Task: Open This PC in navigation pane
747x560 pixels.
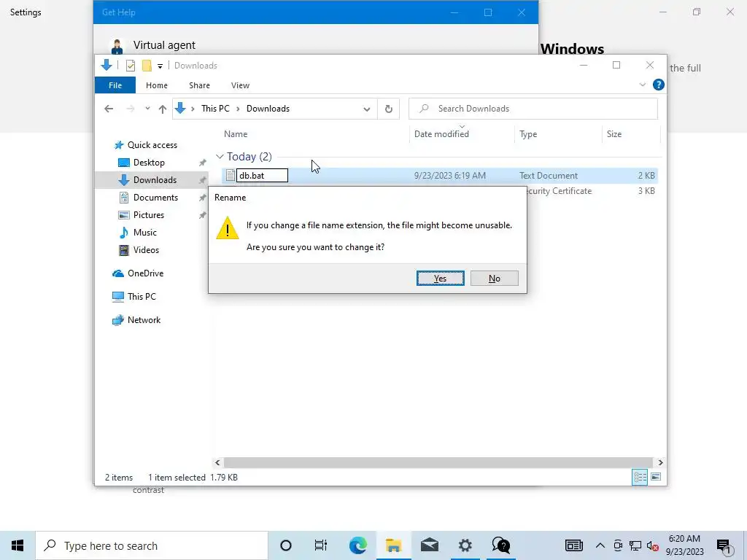Action: point(142,296)
